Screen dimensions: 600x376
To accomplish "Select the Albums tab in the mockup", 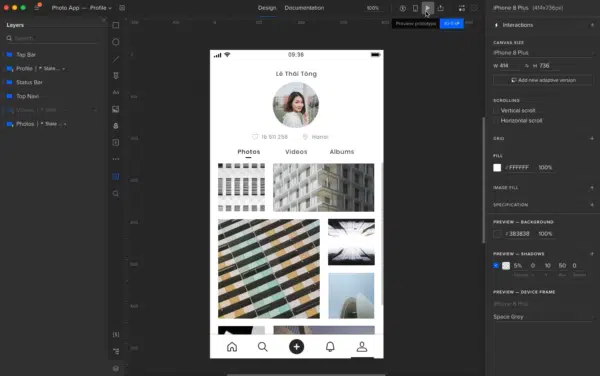I will pyautogui.click(x=342, y=152).
